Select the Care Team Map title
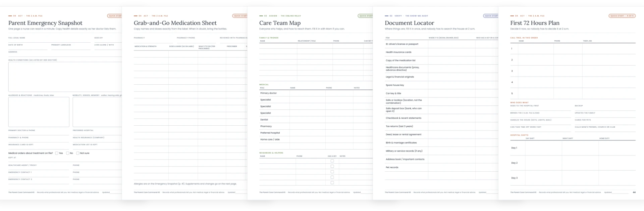Screen dimensions: 644x211 point(280,23)
